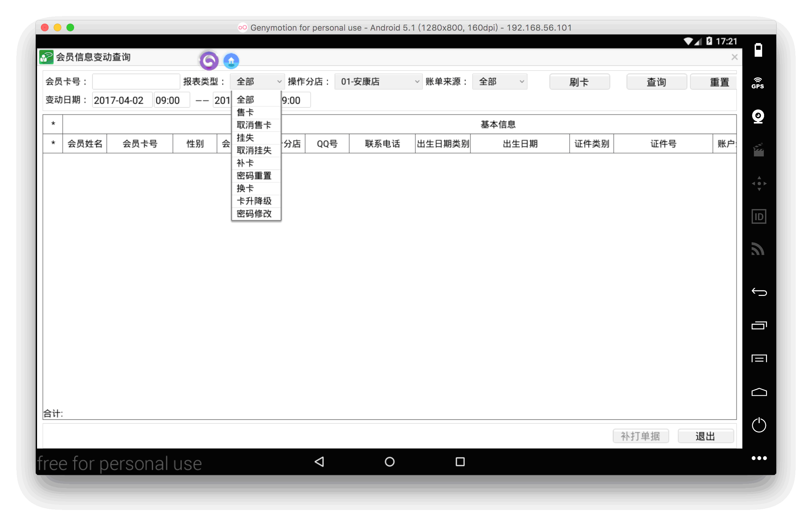Click the 联系电话 column header

tap(382, 144)
